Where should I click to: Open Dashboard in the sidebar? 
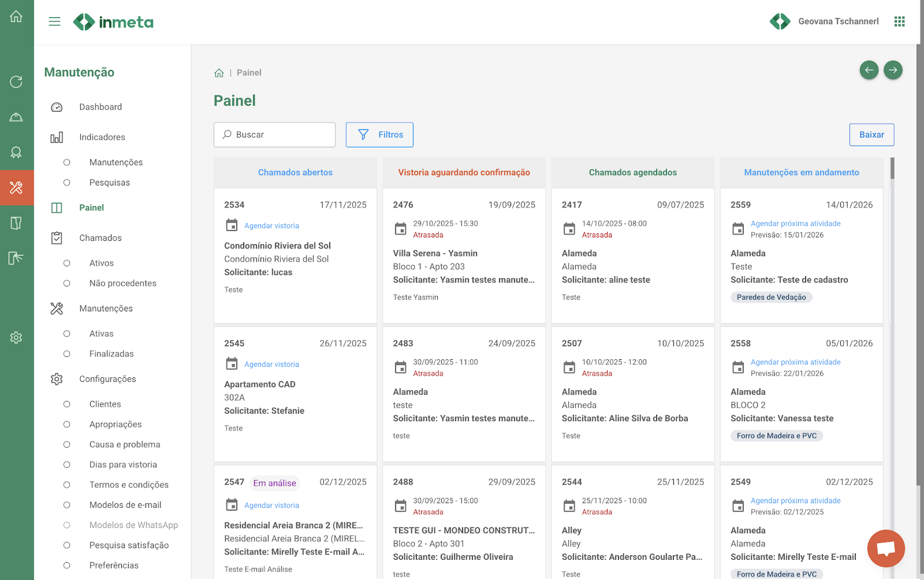[x=100, y=107]
